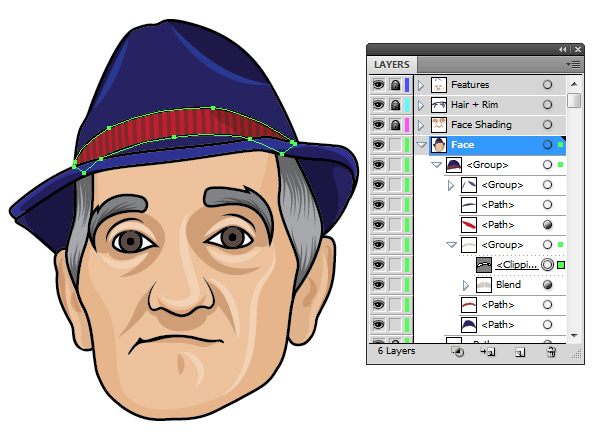Click green selection square of Clipping path row
595x436 pixels.
(x=561, y=265)
